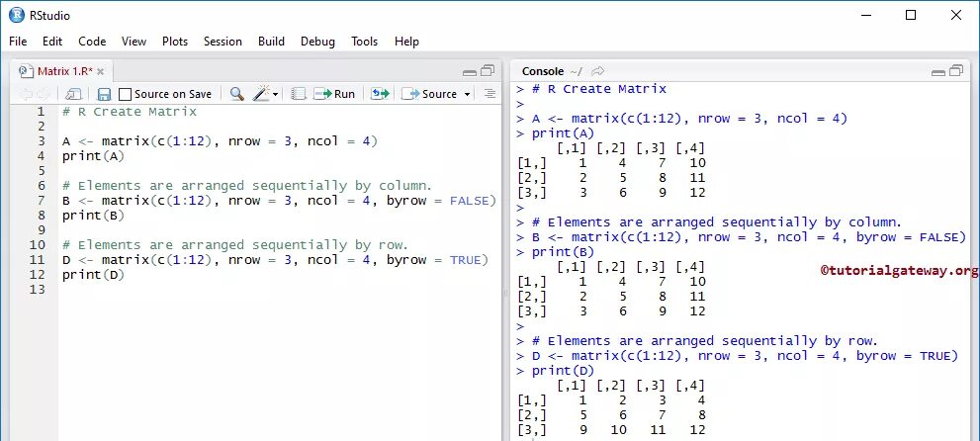The height and width of the screenshot is (441, 980).
Task: Click line number 7 in the editor gutter
Action: click(41, 201)
